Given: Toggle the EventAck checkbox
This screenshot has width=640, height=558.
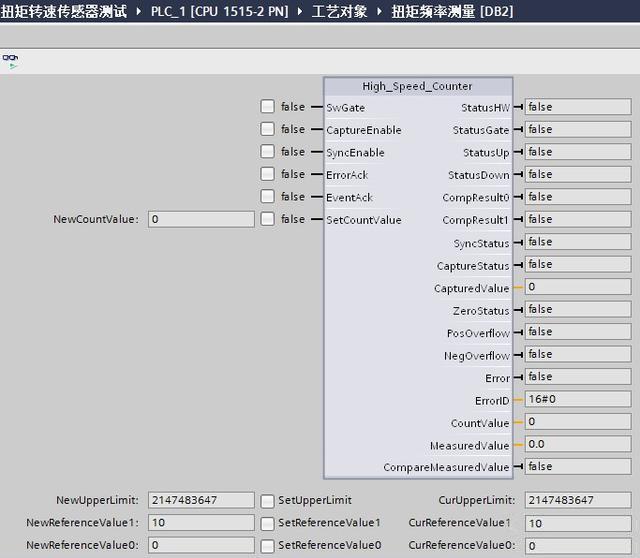Looking at the screenshot, I should pyautogui.click(x=267, y=197).
